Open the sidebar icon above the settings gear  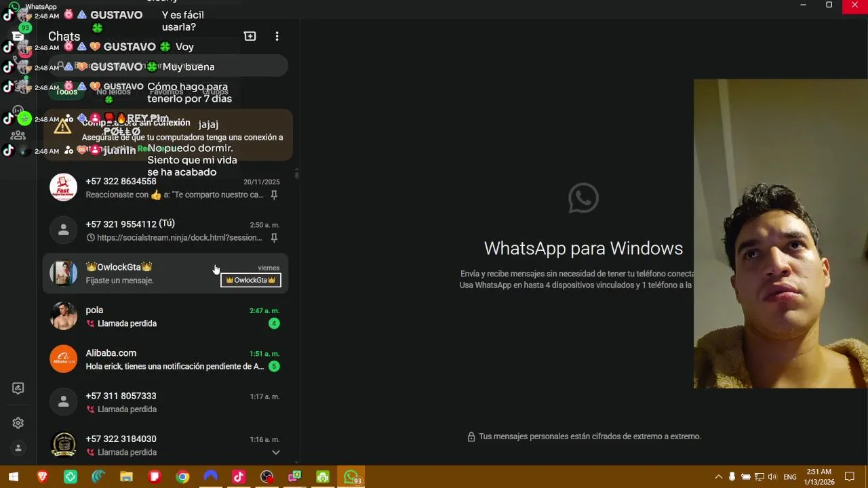tap(18, 388)
